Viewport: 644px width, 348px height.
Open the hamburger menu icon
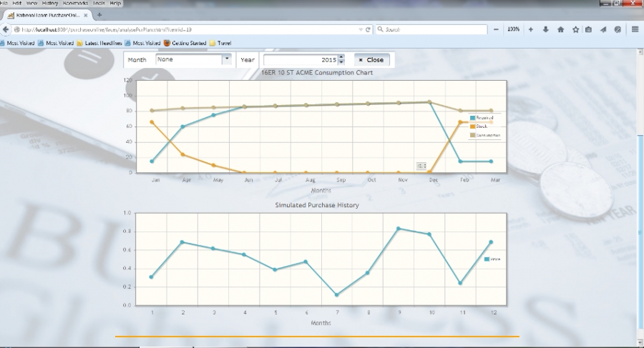point(635,29)
